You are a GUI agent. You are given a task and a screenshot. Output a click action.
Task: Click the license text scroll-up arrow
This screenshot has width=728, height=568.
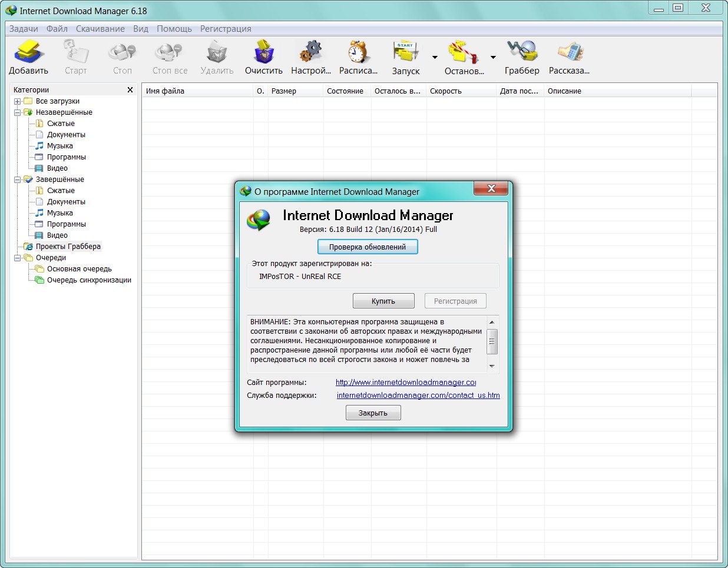click(492, 322)
